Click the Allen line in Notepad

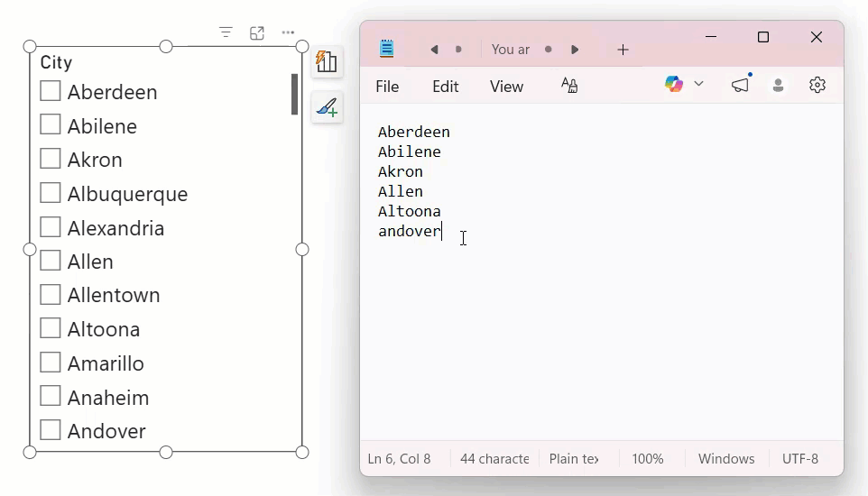401,191
